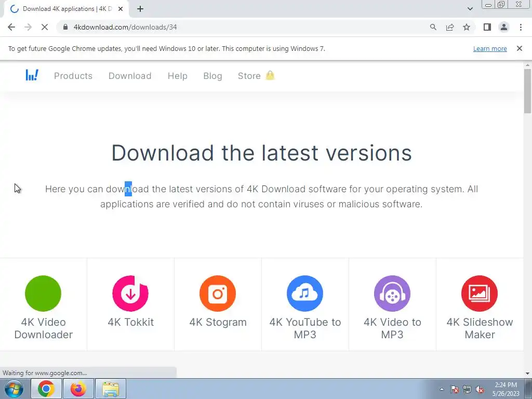Click the browser forward arrow

28,27
